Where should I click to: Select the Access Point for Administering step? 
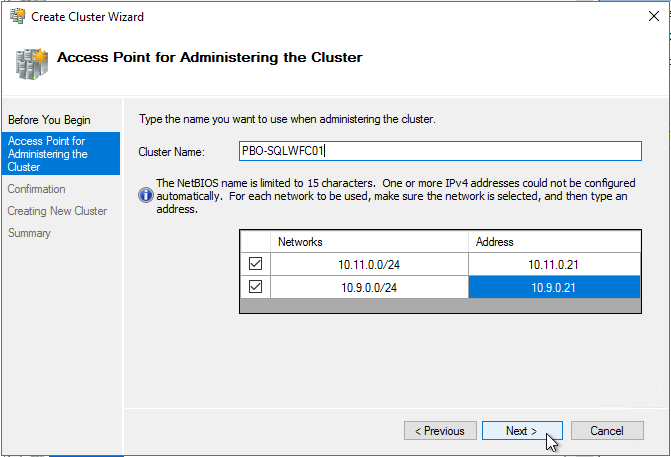[61, 154]
